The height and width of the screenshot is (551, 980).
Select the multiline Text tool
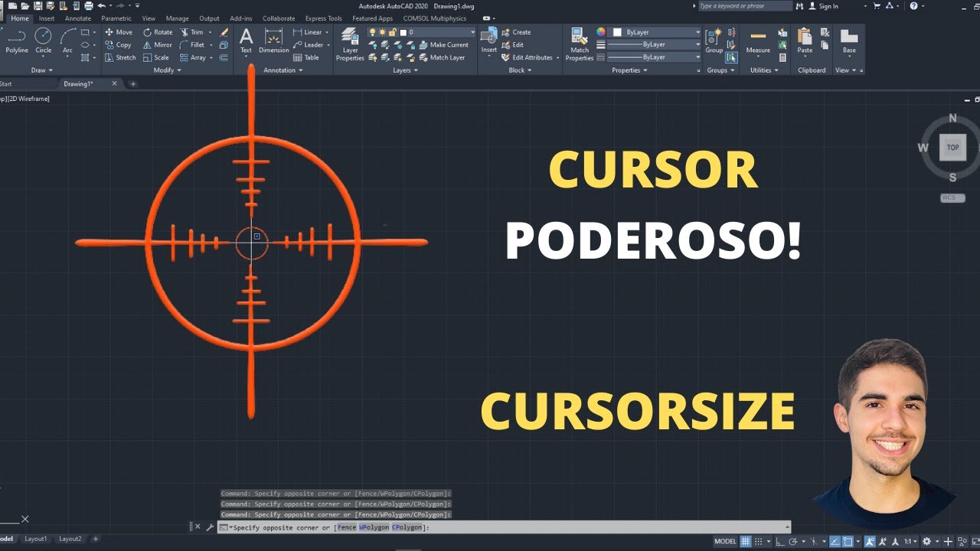coord(246,41)
